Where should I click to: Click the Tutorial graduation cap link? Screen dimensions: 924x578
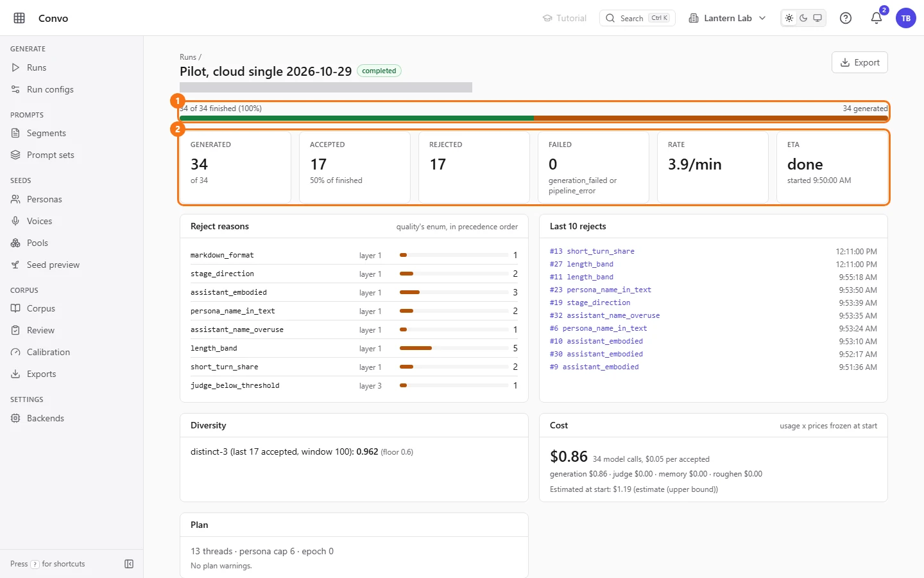click(x=565, y=18)
